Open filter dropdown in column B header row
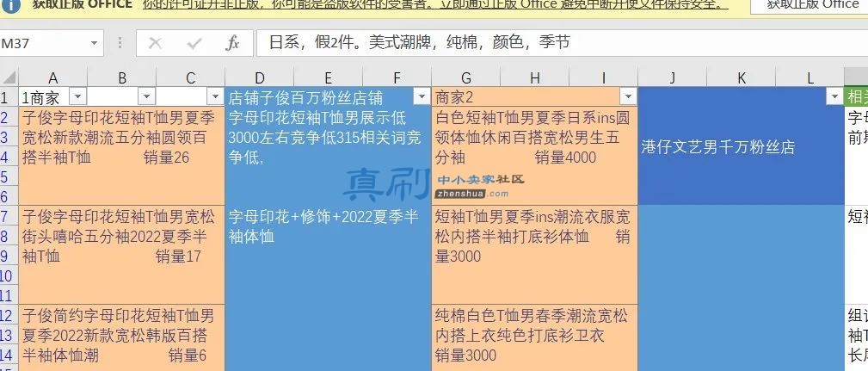Screen dimensions: 868x371 pos(146,97)
